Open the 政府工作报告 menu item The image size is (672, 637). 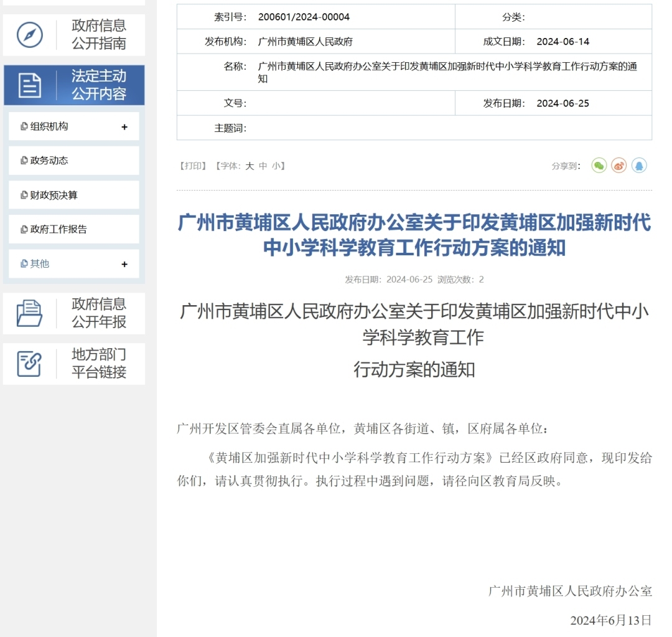(58, 229)
